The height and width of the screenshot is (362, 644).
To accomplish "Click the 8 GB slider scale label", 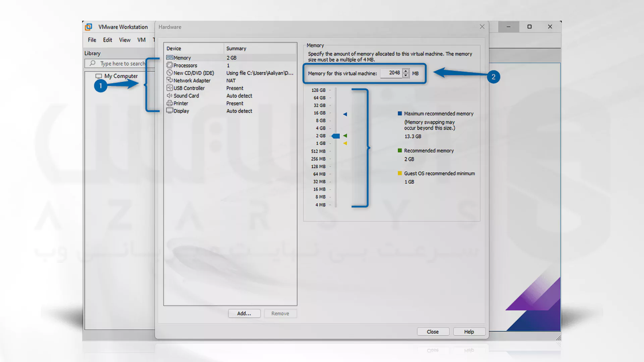I will [x=321, y=120].
